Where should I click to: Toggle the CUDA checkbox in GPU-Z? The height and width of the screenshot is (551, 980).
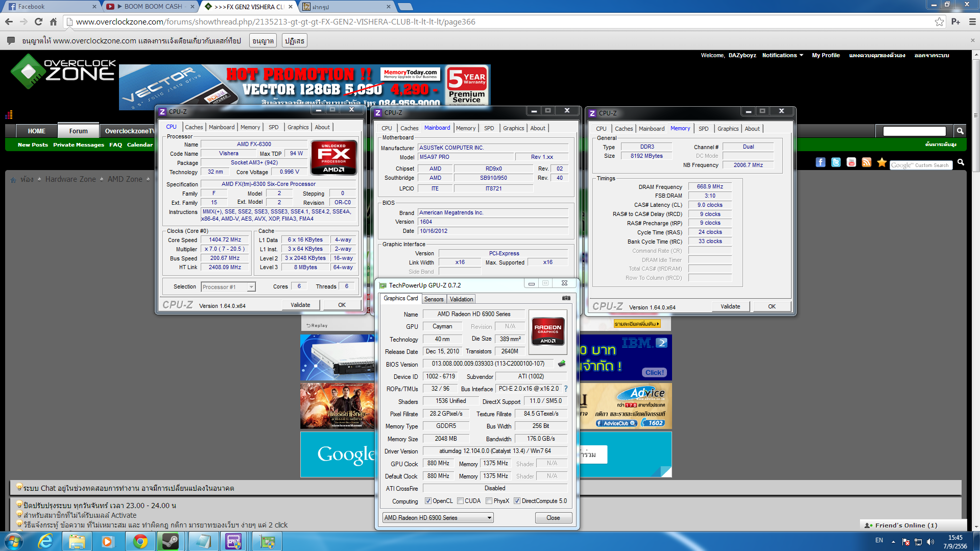(x=461, y=501)
